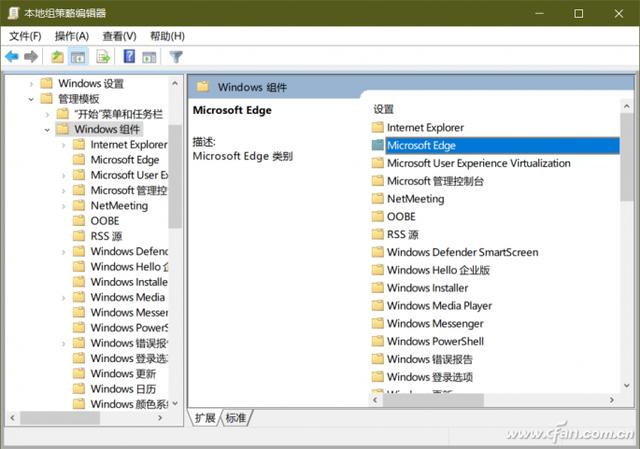Click the Back arrow toolbar icon
Image resolution: width=640 pixels, height=449 pixels.
12,57
